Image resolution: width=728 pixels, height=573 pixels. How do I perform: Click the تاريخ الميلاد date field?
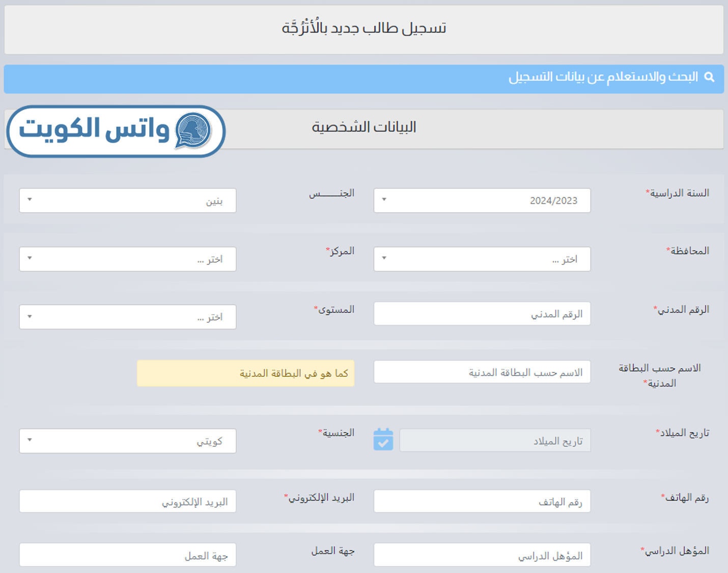click(x=494, y=441)
